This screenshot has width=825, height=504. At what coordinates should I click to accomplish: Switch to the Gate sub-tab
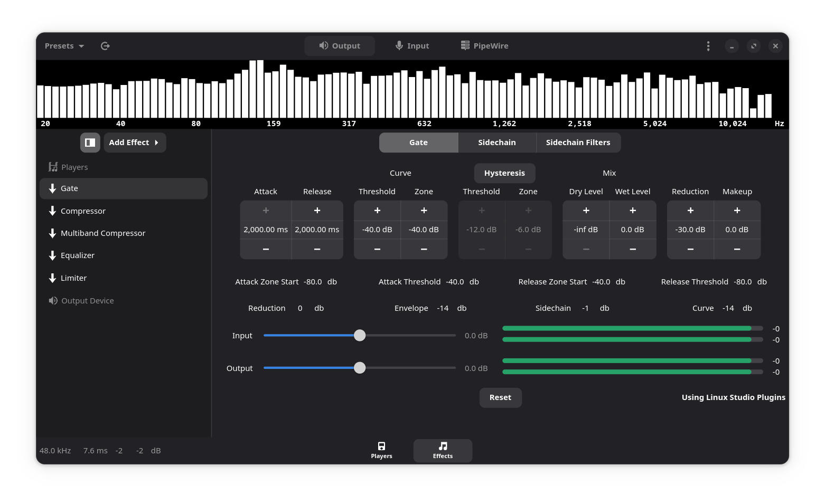418,142
